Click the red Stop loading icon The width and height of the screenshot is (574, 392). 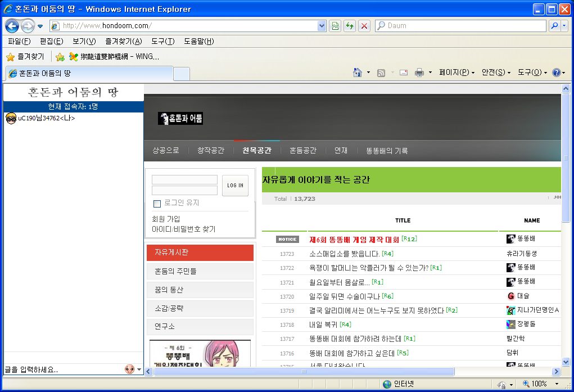tap(364, 26)
